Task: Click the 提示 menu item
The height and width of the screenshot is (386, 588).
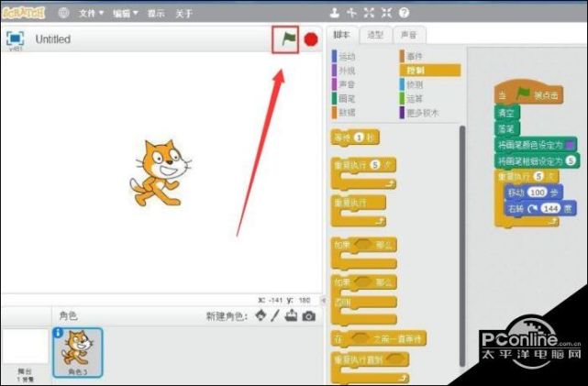Action: click(x=156, y=14)
